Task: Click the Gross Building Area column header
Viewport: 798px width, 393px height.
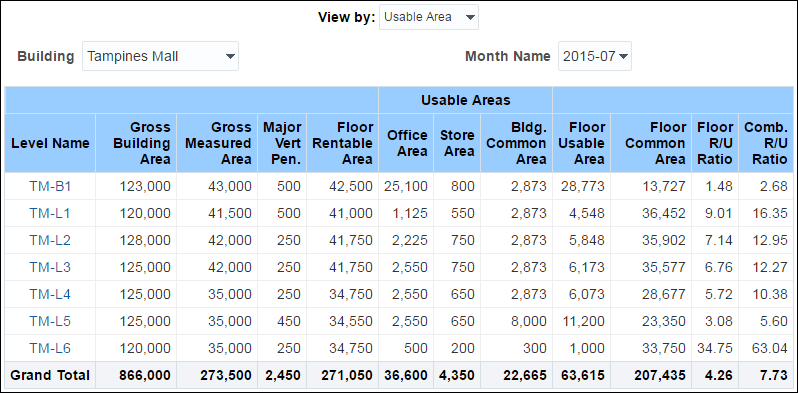Action: point(136,143)
